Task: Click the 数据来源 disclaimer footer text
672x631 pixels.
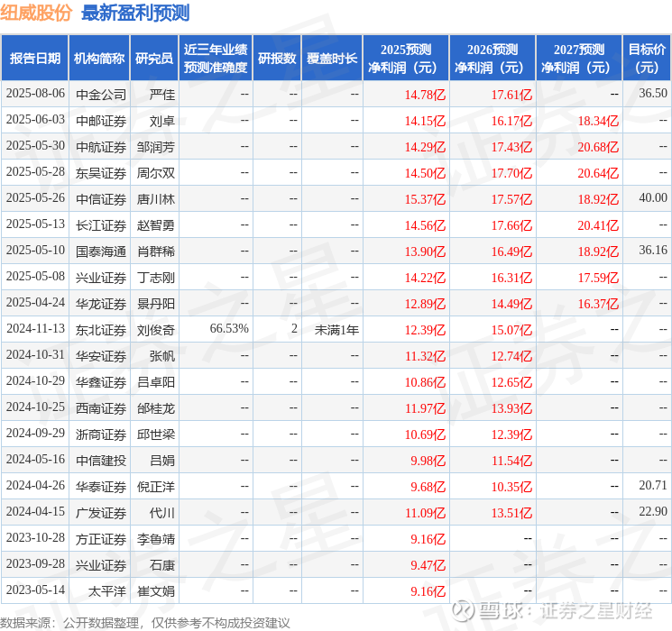Action: click(145, 622)
